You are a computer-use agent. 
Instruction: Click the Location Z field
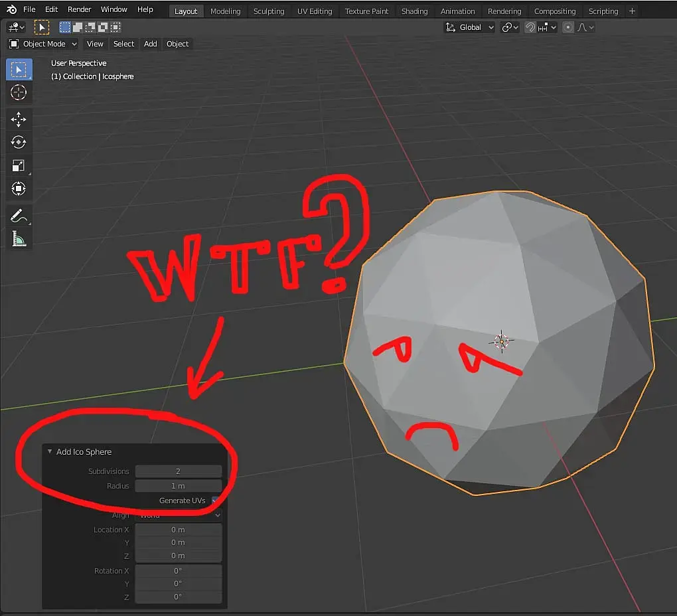pyautogui.click(x=179, y=556)
